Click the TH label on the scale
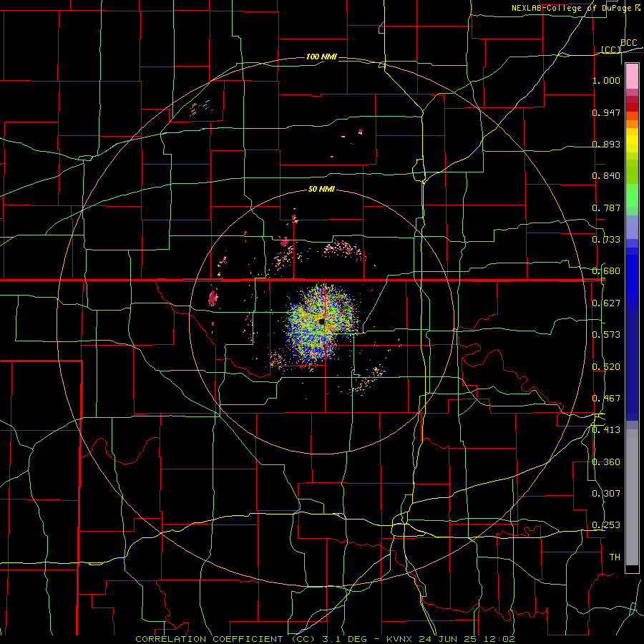The image size is (644, 644). point(615,557)
